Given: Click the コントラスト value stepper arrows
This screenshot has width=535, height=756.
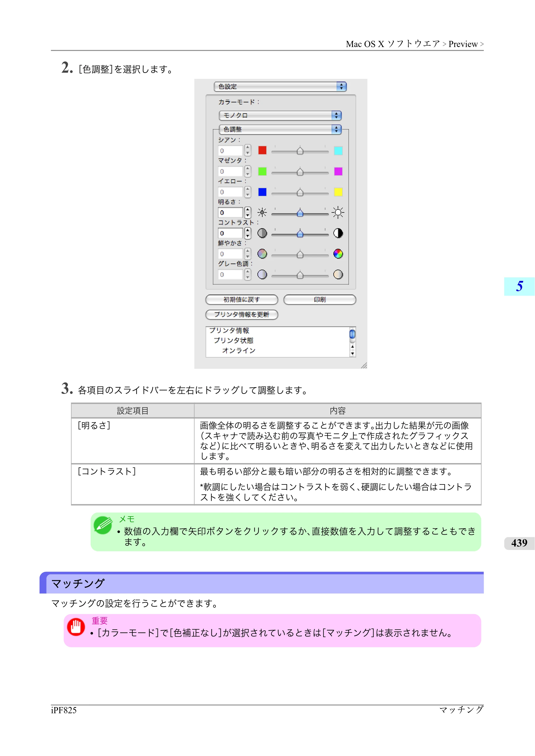Looking at the screenshot, I should click(248, 234).
